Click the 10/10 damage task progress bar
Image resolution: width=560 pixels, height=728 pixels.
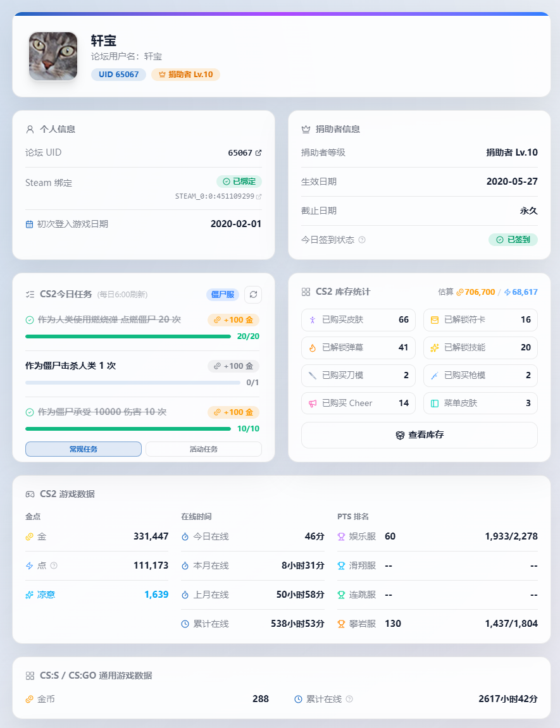point(128,429)
